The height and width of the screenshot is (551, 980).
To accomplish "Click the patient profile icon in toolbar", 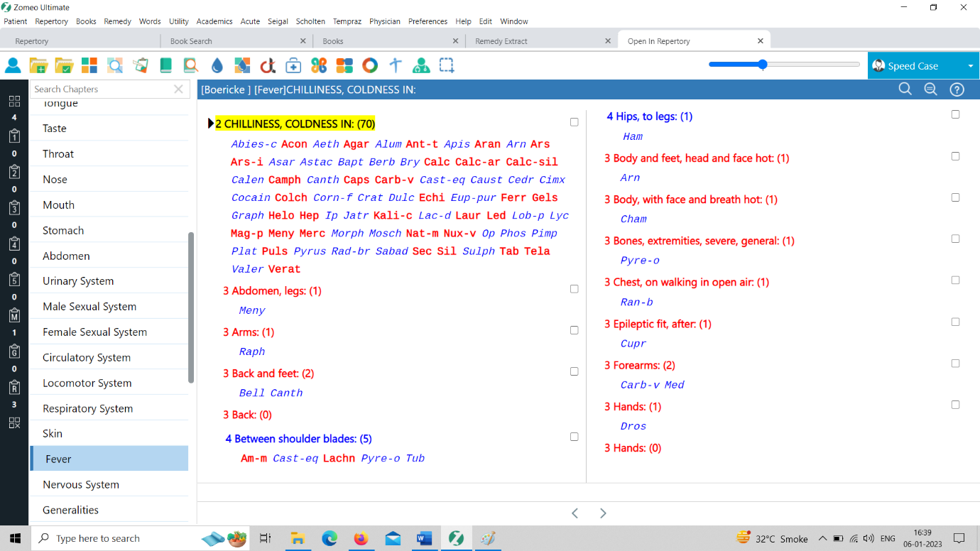I will click(13, 66).
